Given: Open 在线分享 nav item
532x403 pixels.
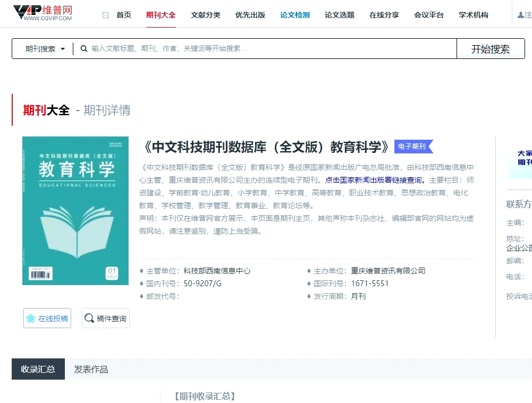Looking at the screenshot, I should 384,15.
